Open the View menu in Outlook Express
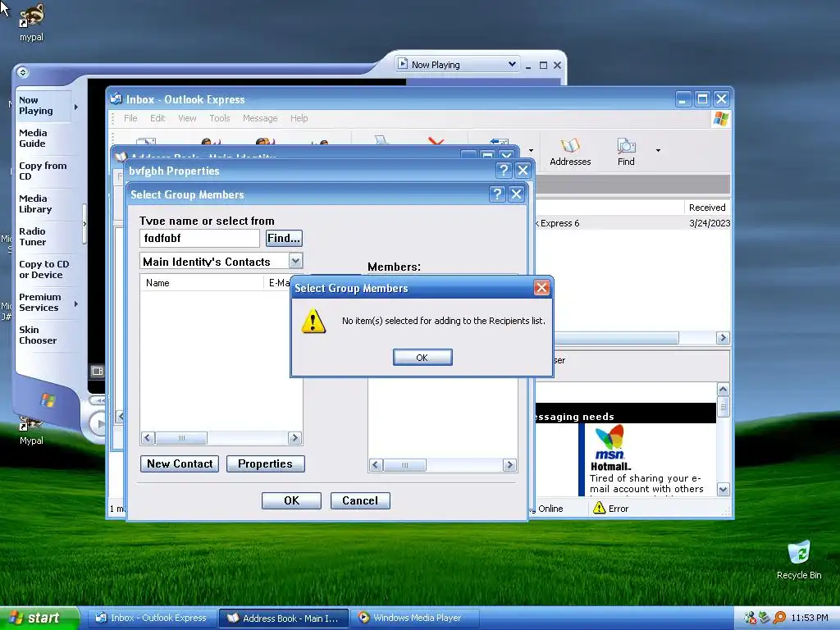Image resolution: width=840 pixels, height=630 pixels. click(187, 118)
